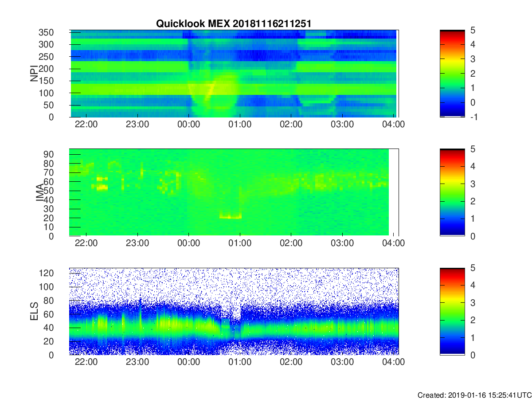Click the "01:00" label under IMA plot
Viewport: 532px width, 399px height.
pos(240,243)
